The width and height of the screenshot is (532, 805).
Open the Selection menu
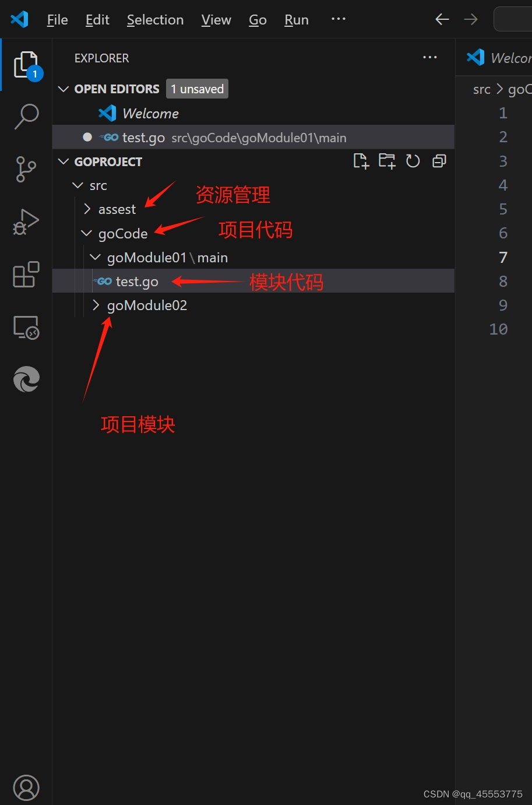155,20
